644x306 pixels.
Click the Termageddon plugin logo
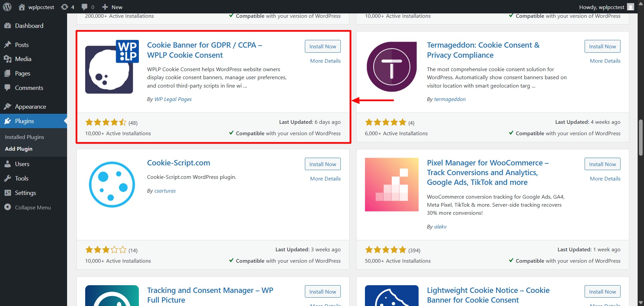coord(391,67)
